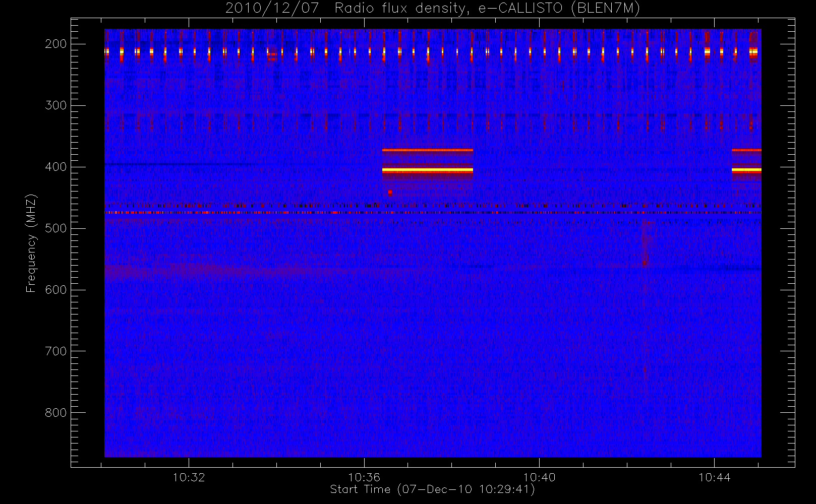Click the 10:40 time tick label
This screenshot has width=816, height=504.
pyautogui.click(x=539, y=477)
